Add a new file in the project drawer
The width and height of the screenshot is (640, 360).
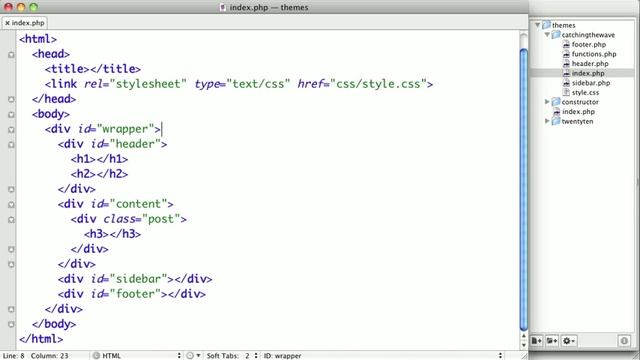coord(537,340)
